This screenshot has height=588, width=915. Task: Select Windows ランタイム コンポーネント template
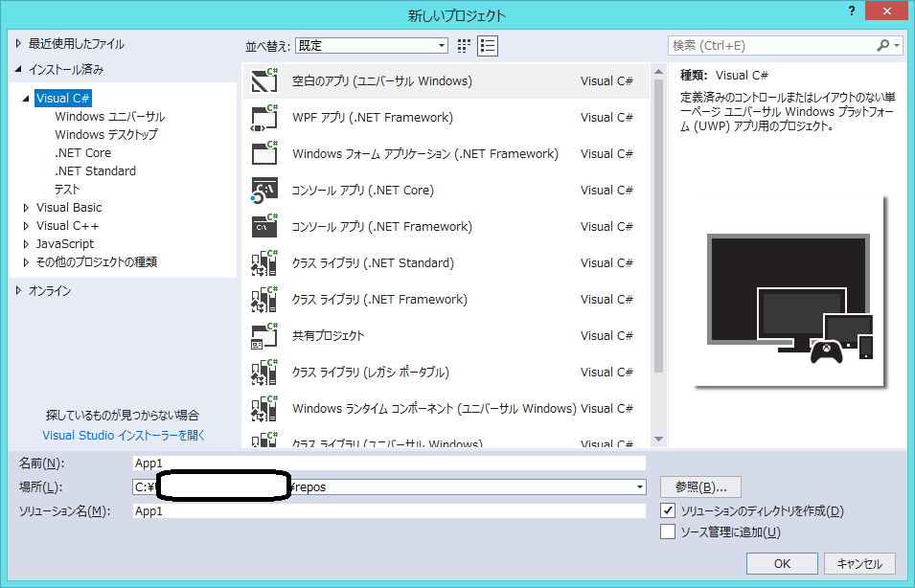(446, 408)
